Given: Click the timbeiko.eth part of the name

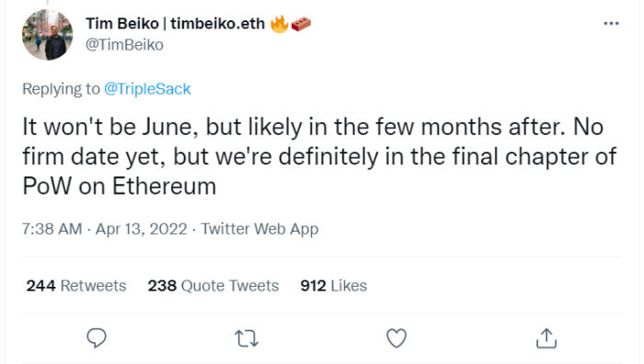Looking at the screenshot, I should (218, 24).
